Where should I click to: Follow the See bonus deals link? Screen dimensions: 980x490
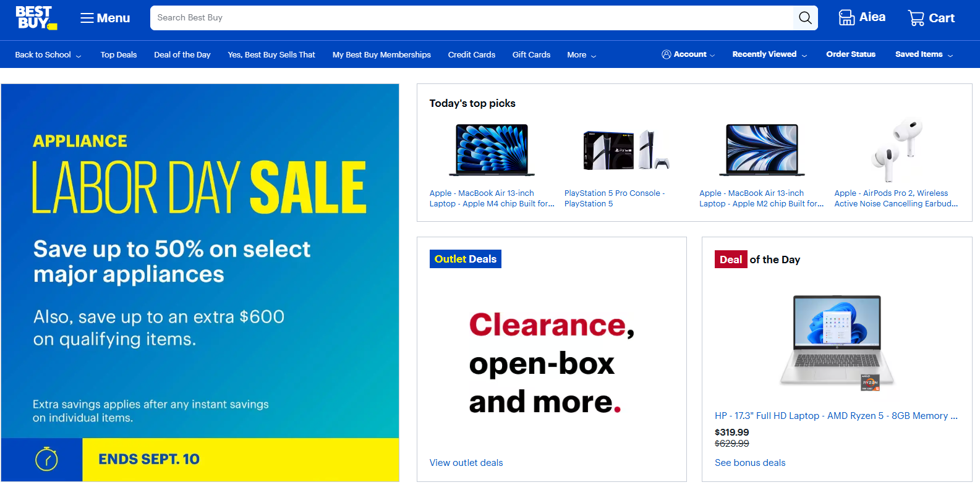point(750,463)
